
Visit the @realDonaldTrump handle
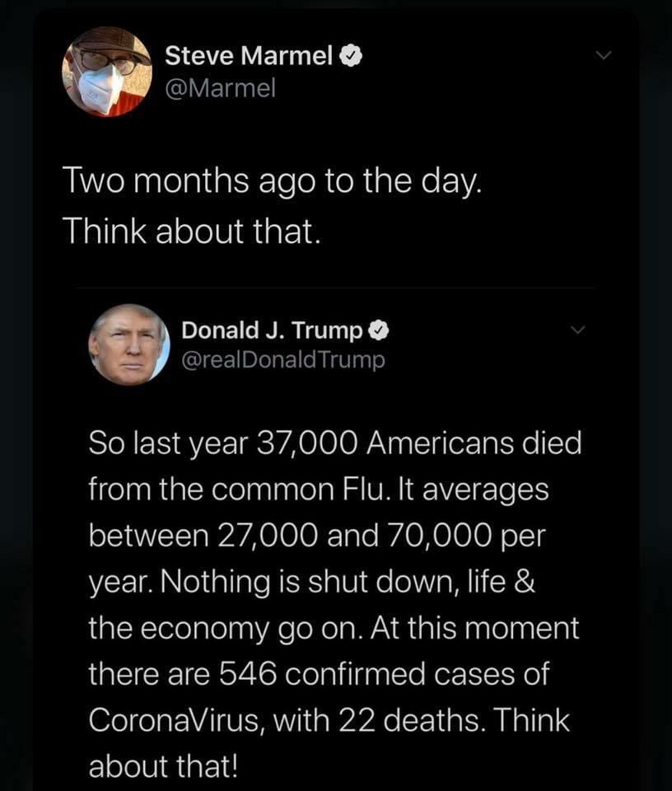[x=282, y=360]
